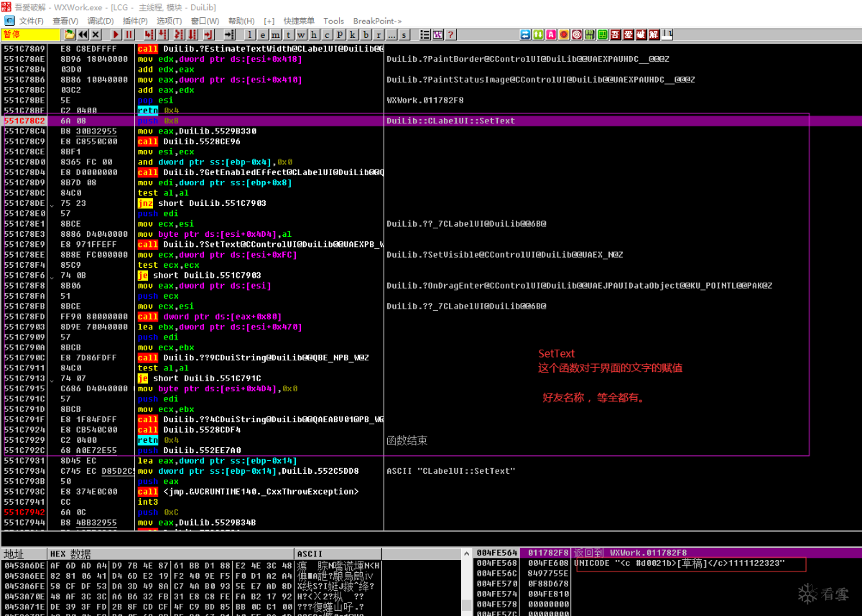The image size is (862, 616).
Task: Click the green up-down arrows plugin icon
Action: coord(538,34)
